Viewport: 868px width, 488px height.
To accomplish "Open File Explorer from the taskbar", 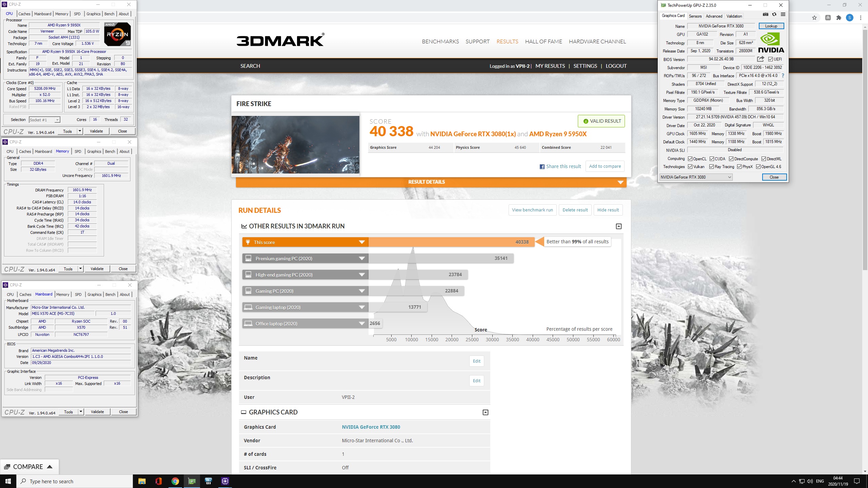I will [142, 481].
